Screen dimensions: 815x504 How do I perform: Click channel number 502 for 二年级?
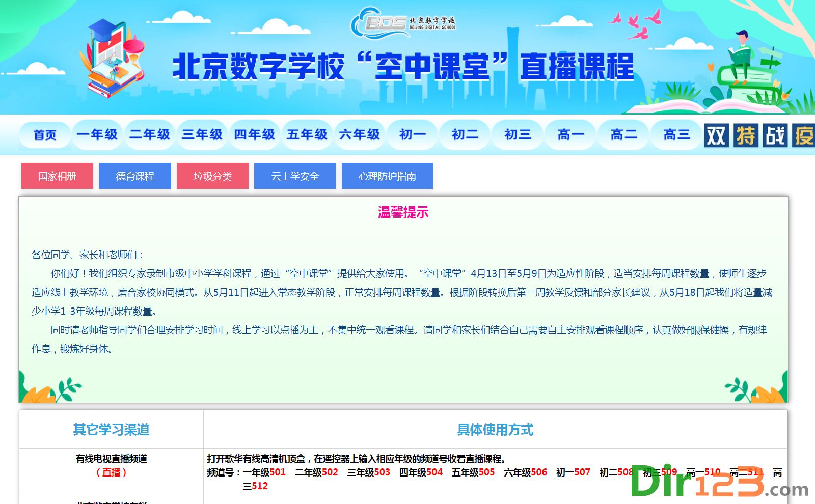click(330, 472)
